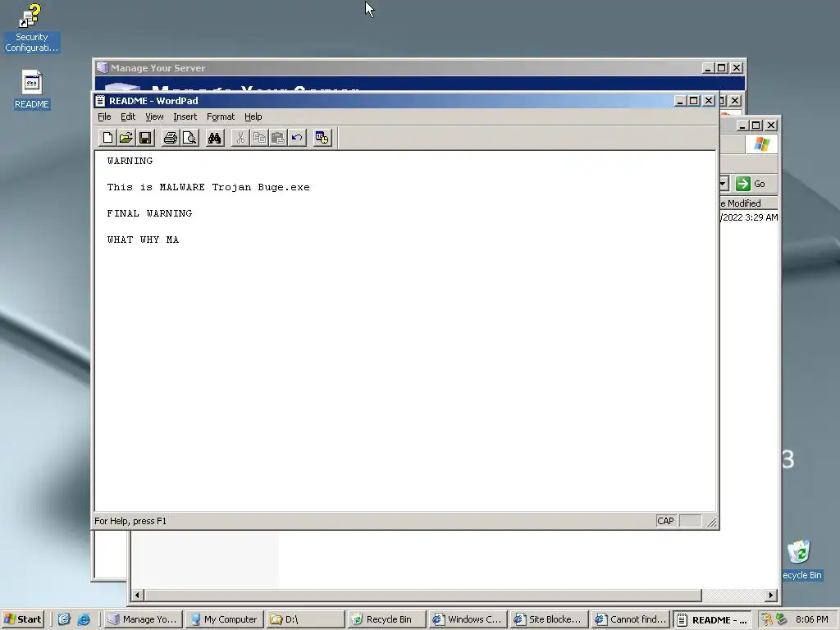Switch to the D:\ folder taskbar button
This screenshot has width=840, height=630.
[x=306, y=619]
